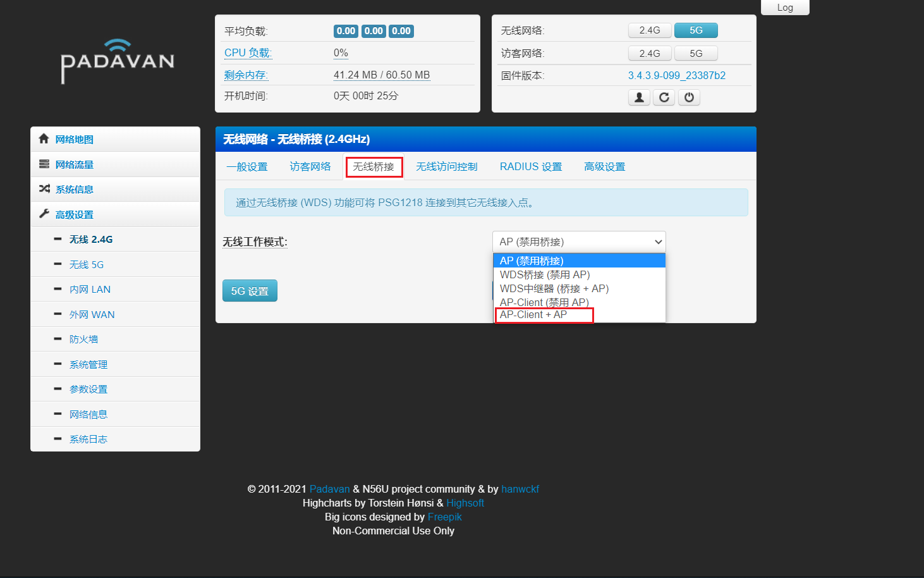Click the power shutdown icon button
This screenshot has height=578, width=924.
point(689,97)
